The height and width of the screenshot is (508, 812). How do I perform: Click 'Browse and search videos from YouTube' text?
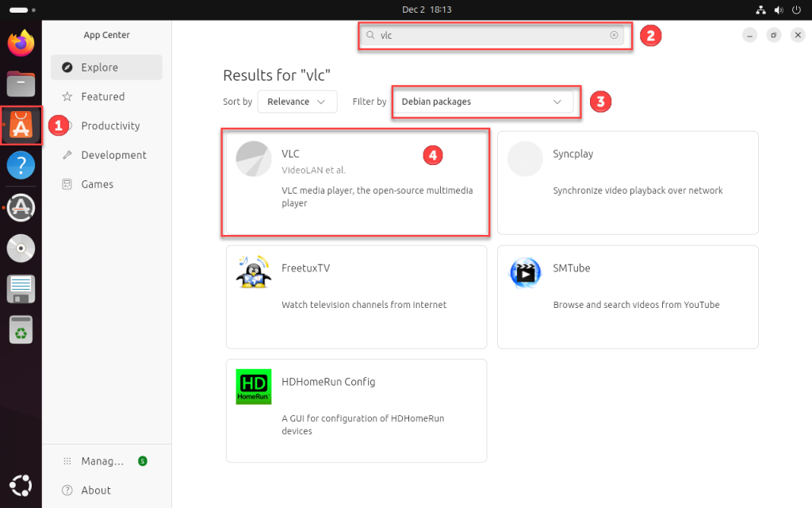coord(636,305)
